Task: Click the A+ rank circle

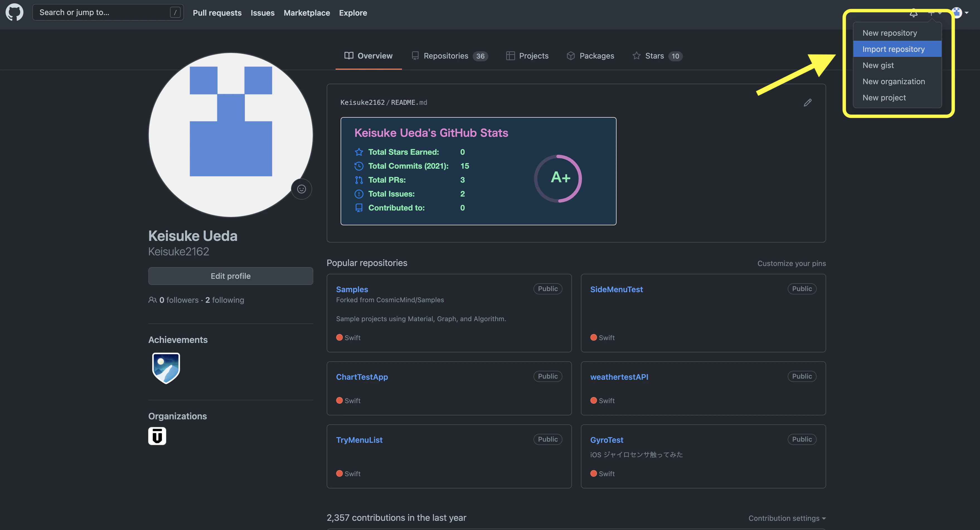Action: pos(558,178)
